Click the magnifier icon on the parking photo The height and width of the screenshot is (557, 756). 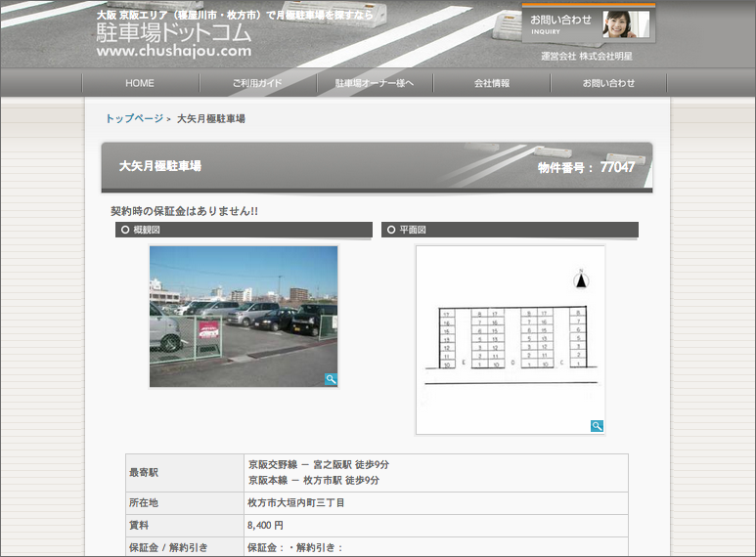pos(331,379)
